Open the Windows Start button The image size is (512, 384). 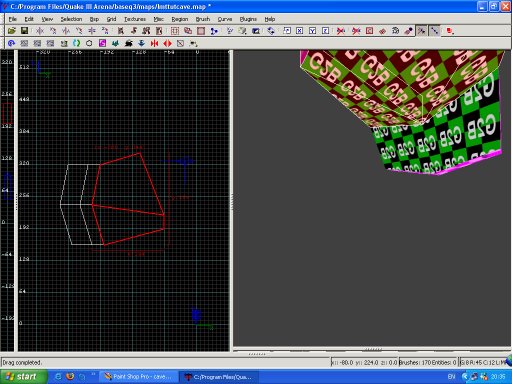tap(23, 377)
